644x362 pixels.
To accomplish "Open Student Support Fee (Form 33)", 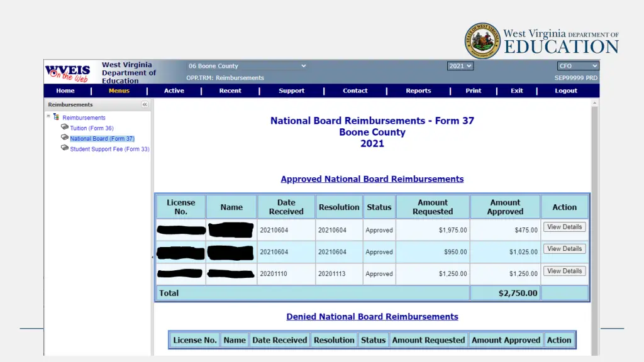I will (x=109, y=149).
